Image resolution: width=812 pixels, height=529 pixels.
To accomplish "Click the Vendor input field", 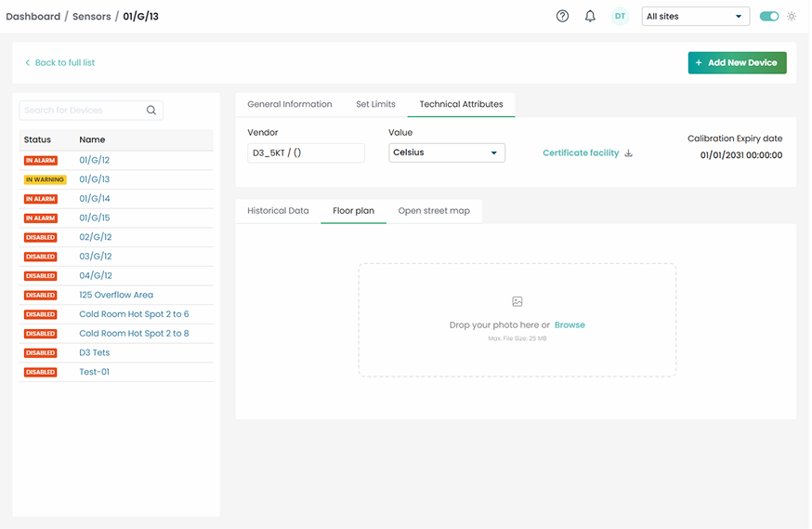I will click(306, 152).
